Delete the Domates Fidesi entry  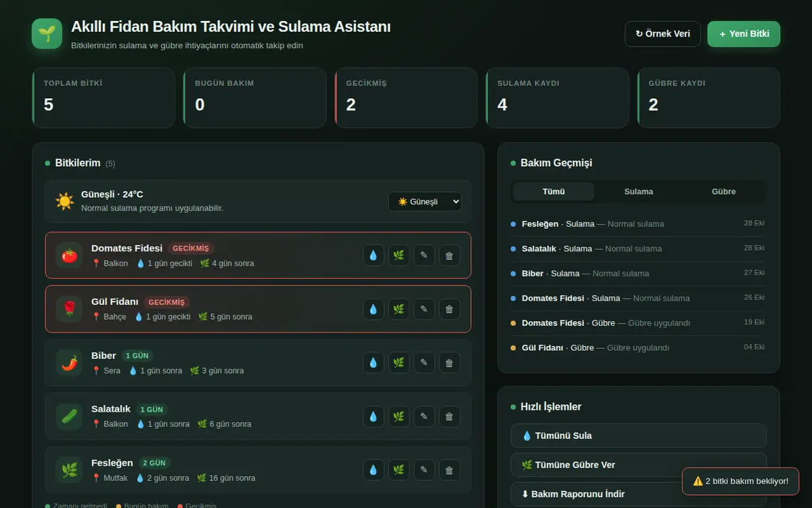tap(449, 255)
